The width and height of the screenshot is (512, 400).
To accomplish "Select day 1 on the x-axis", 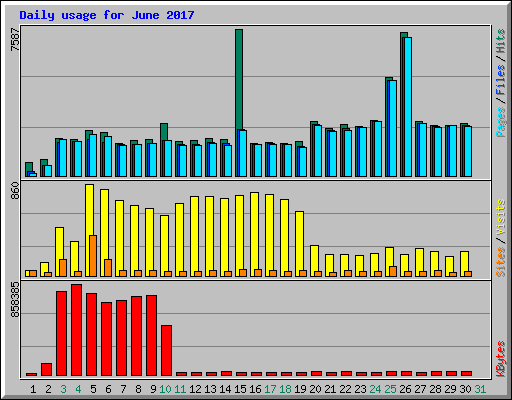I will 33,389.
